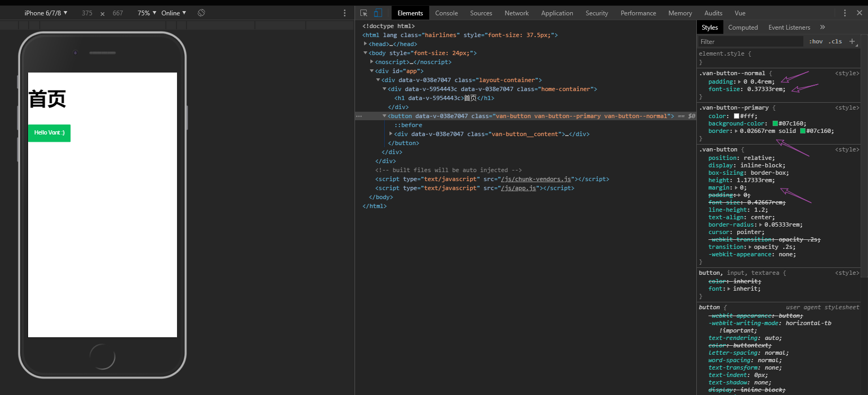Viewport: 868px width, 395px height.
Task: Open style source link for van-button--primary
Action: pos(847,107)
